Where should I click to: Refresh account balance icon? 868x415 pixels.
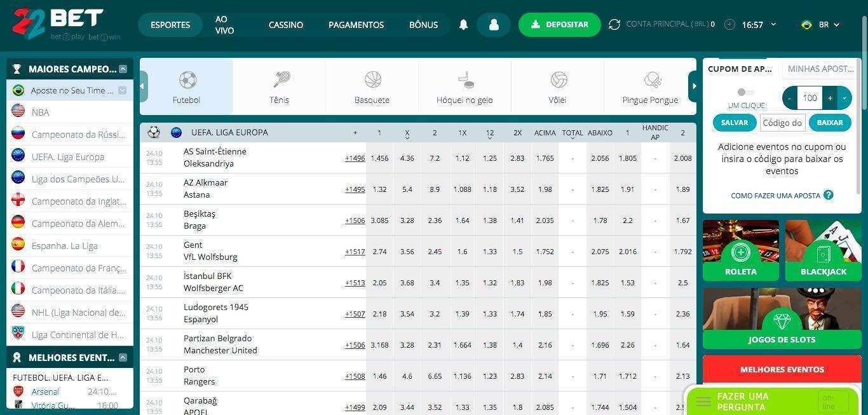click(x=614, y=25)
